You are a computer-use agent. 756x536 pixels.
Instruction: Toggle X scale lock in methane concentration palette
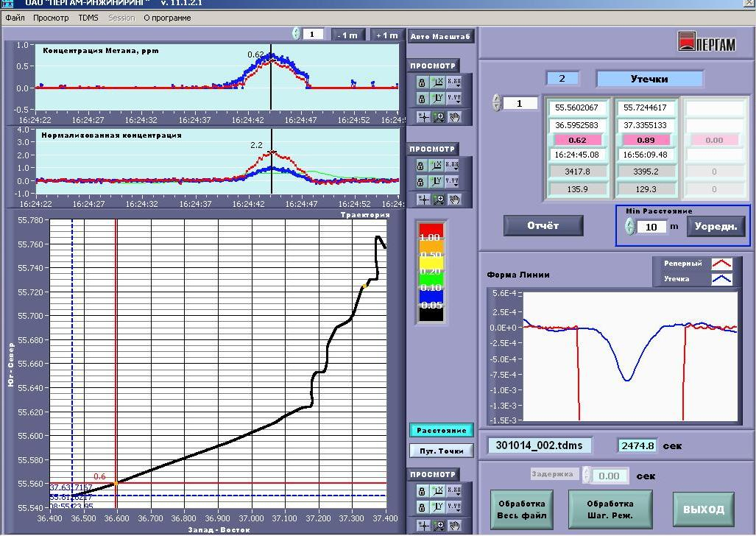(x=421, y=82)
